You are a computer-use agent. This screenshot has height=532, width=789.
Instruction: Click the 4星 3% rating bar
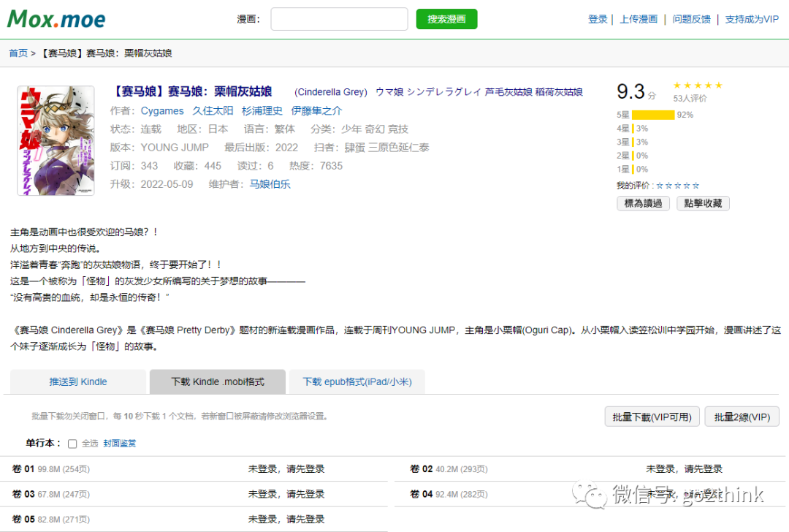(633, 129)
